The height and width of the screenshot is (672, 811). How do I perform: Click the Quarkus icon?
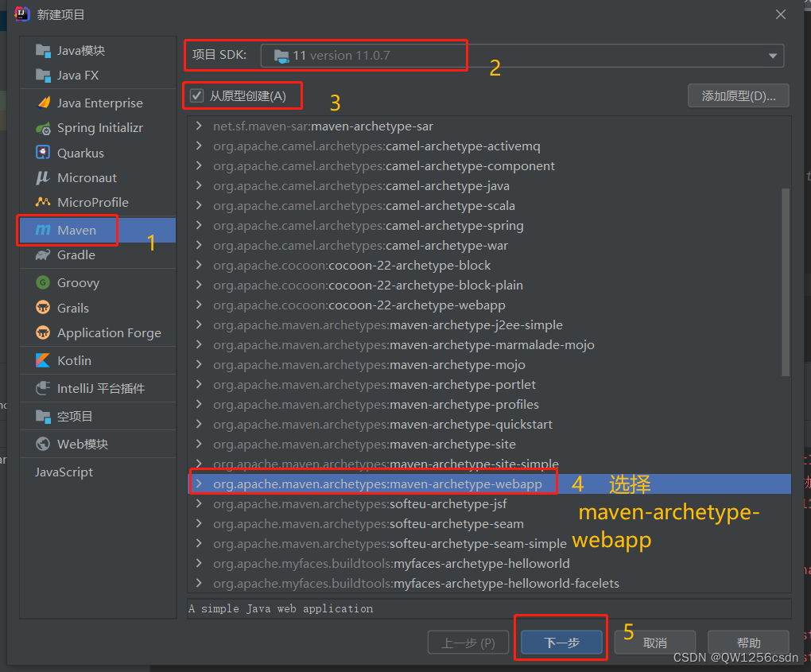click(x=43, y=153)
